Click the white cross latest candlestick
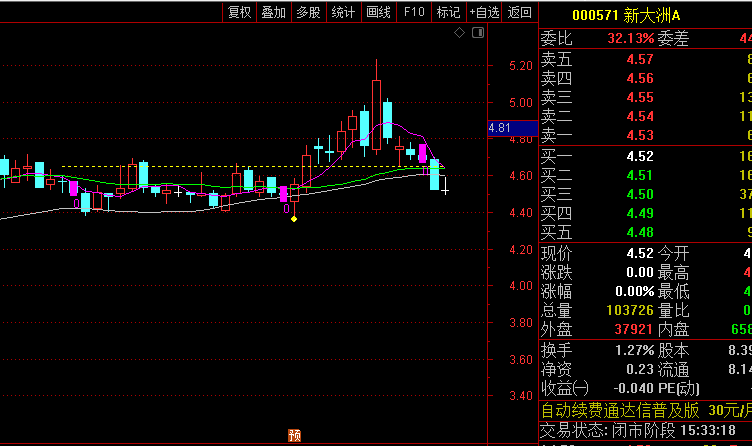This screenshot has width=752, height=446. 445,186
